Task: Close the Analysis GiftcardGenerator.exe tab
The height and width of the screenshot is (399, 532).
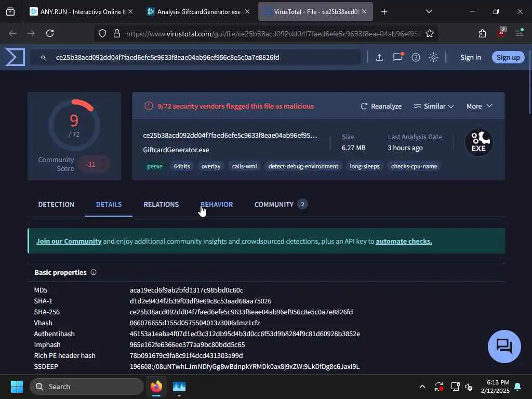Action: pos(247,11)
